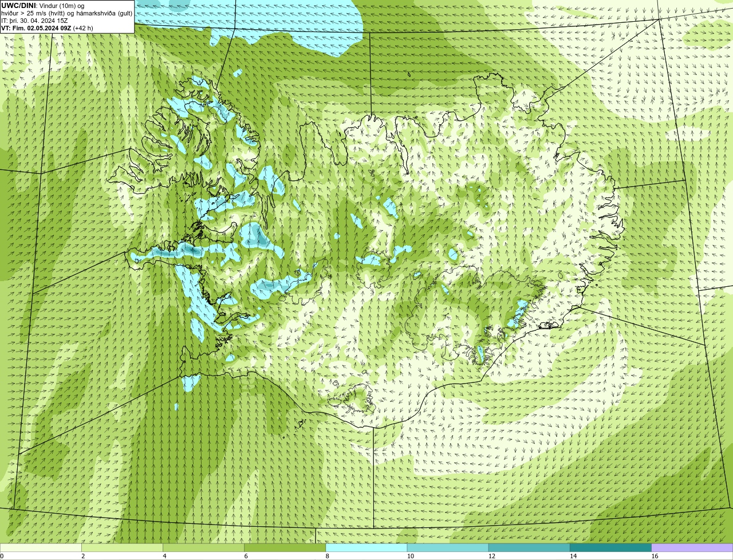Click the legend scale label "4"

click(x=164, y=556)
